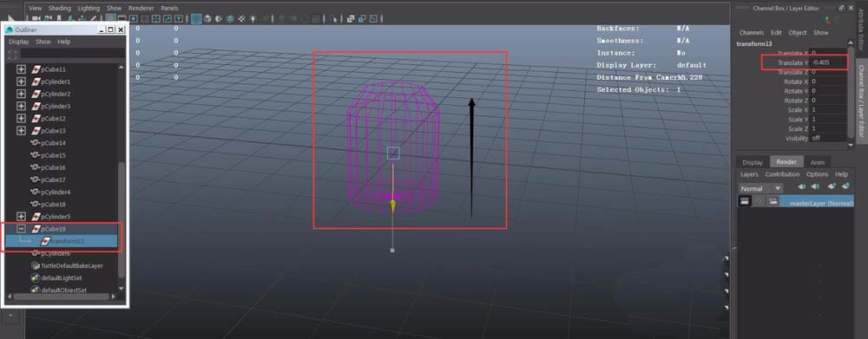
Task: Expand the pCylinder2 node
Action: click(x=21, y=94)
